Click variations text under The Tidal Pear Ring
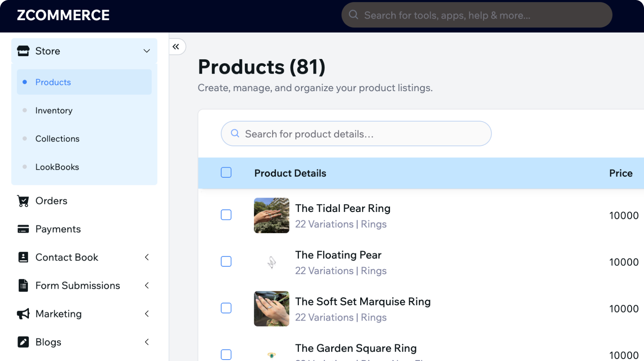 pyautogui.click(x=341, y=224)
